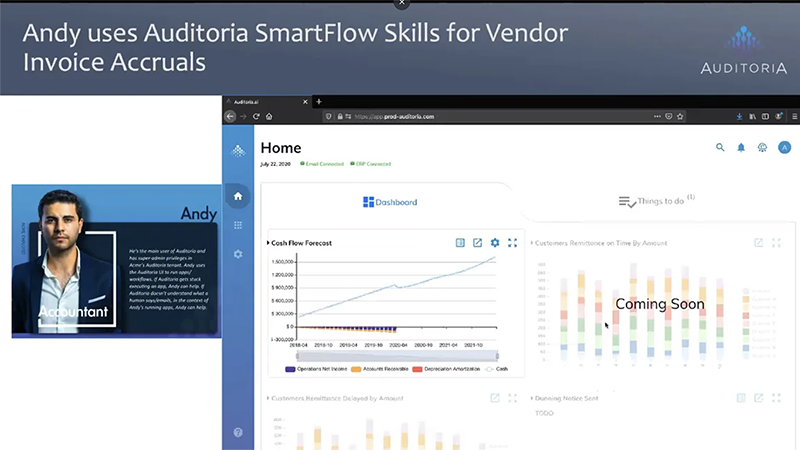Open the Home icon in the sidebar
This screenshot has width=800, height=450.
(x=238, y=196)
